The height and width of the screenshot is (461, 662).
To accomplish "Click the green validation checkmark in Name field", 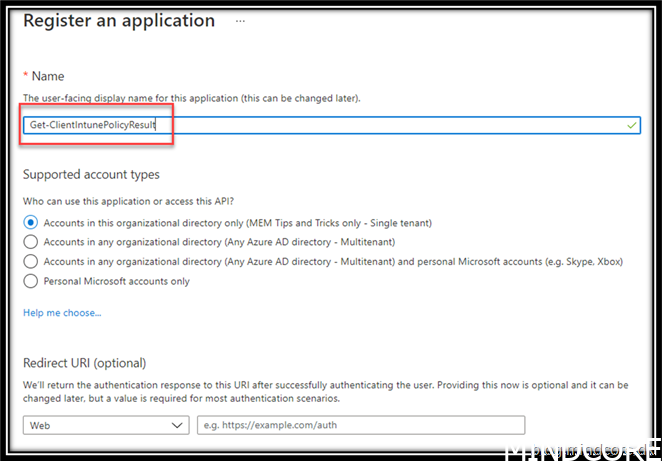I will click(631, 126).
